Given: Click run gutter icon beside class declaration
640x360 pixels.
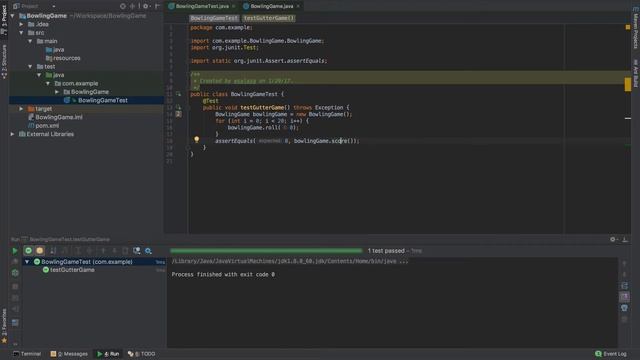Looking at the screenshot, I should pos(178,94).
